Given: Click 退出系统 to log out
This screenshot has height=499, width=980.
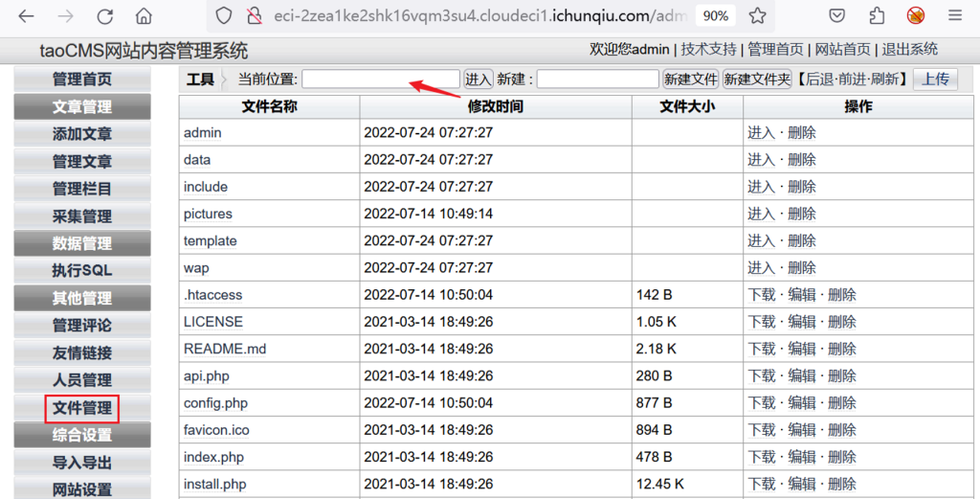Looking at the screenshot, I should 910,50.
